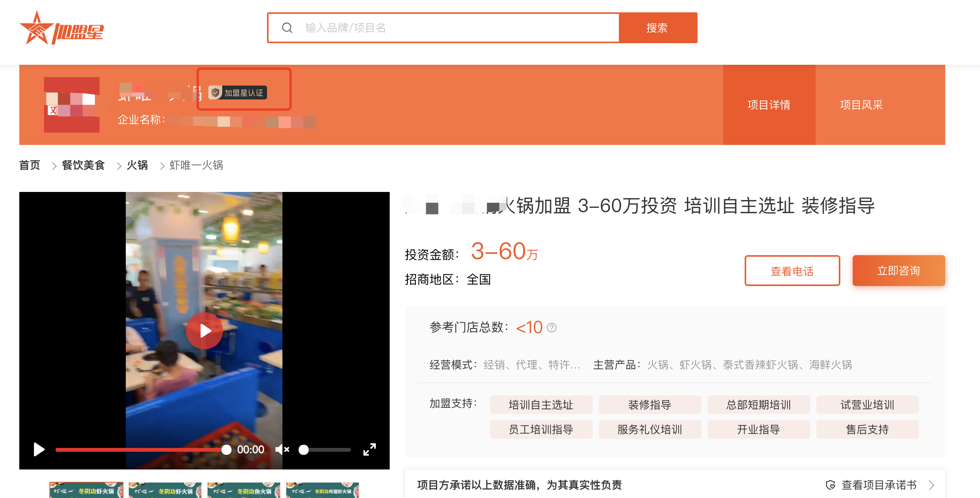Image resolution: width=980 pixels, height=498 pixels.
Task: Click the 售后支持 tag
Action: tap(867, 429)
